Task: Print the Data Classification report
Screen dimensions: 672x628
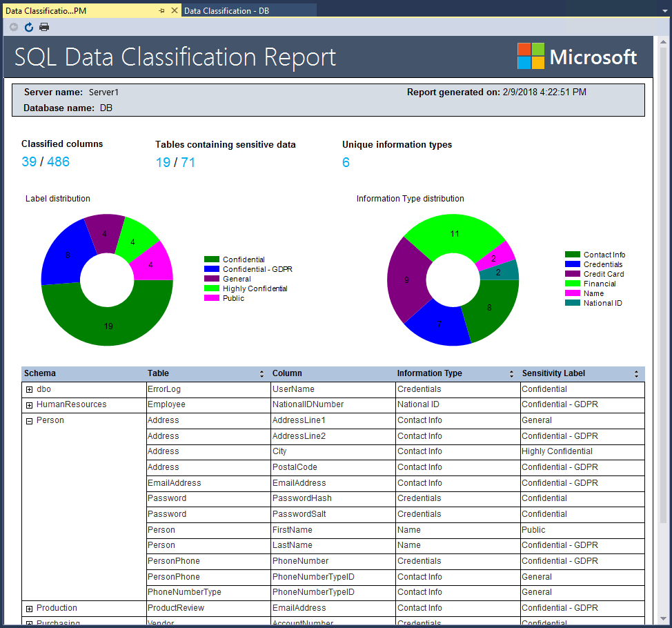Action: pos(43,27)
